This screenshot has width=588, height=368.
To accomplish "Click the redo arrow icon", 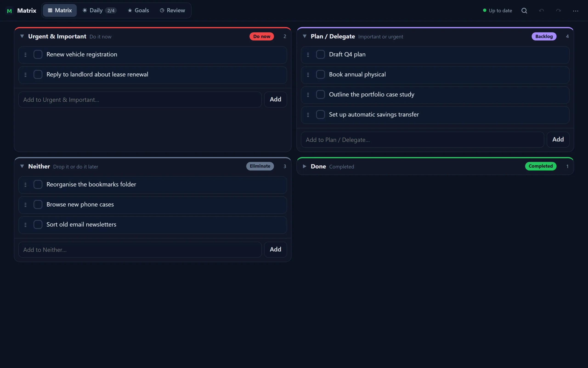I will (558, 11).
